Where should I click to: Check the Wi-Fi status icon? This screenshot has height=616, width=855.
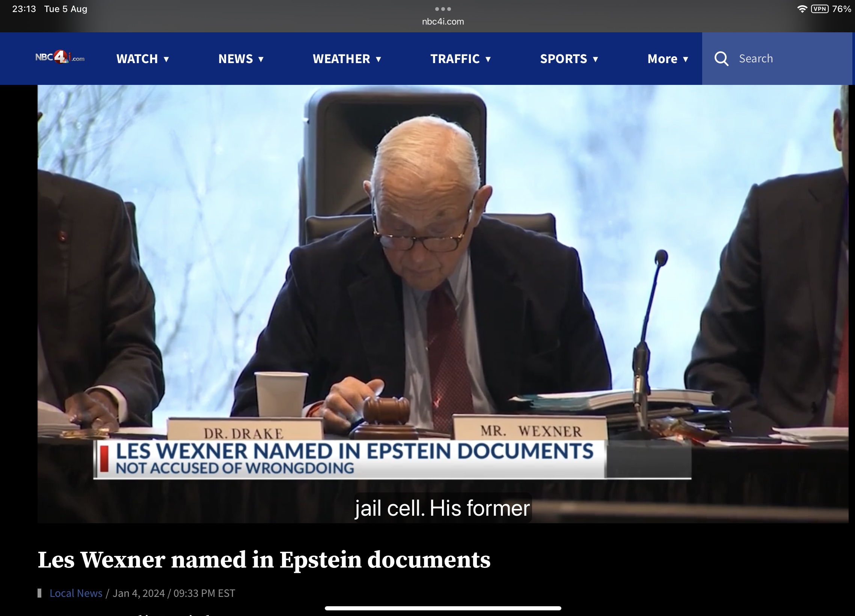(802, 9)
